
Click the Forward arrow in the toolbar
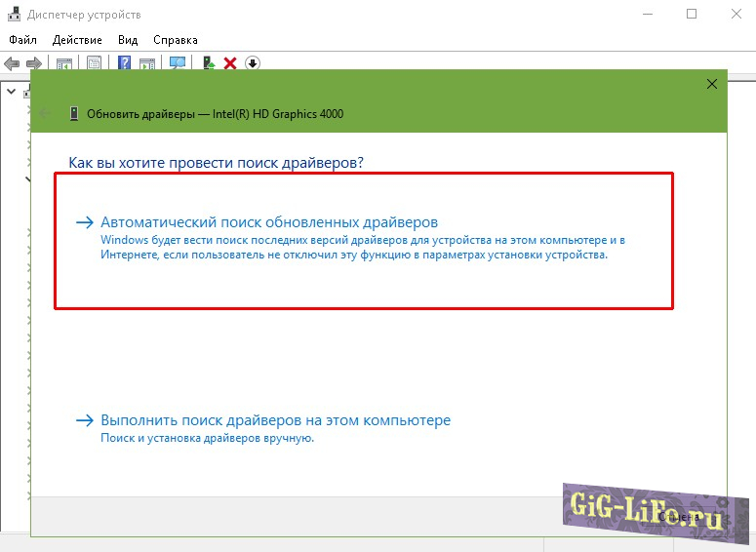point(32,63)
